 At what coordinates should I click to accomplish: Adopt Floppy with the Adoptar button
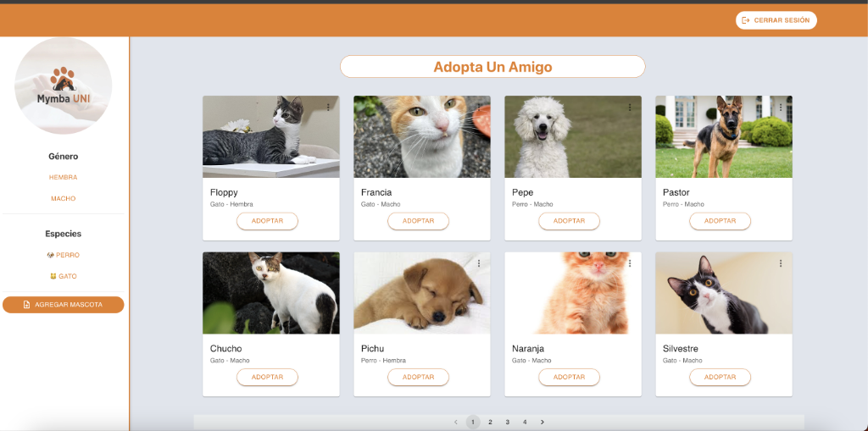(267, 221)
